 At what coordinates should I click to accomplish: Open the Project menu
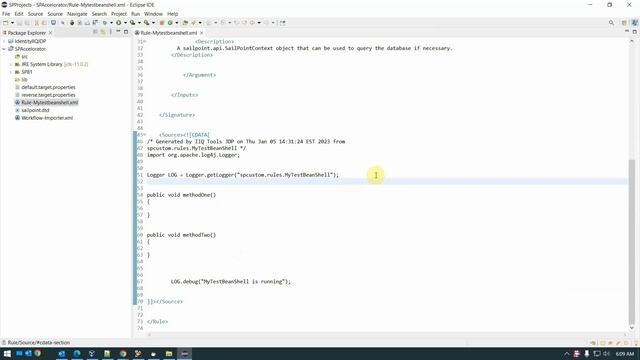point(119,14)
